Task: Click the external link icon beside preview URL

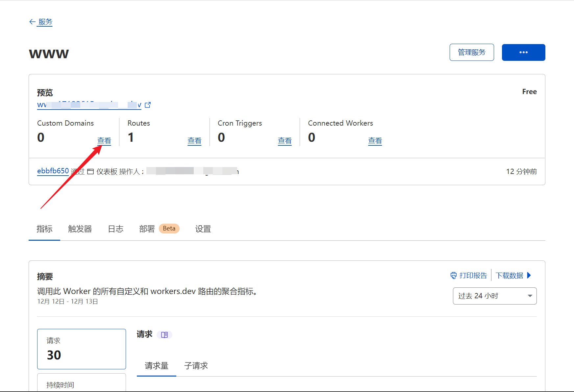Action: [x=148, y=105]
